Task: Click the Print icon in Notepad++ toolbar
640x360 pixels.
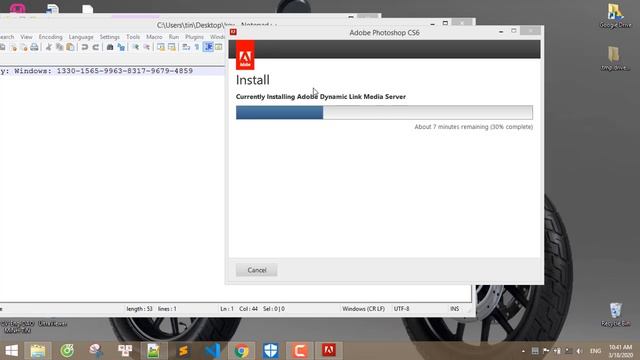Action: (35, 47)
